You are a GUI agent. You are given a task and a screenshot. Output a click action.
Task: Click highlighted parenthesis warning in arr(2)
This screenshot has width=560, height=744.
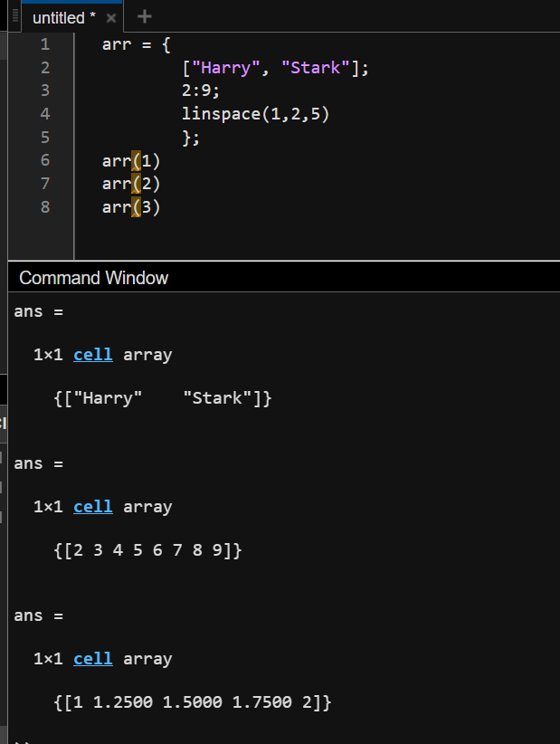136,184
